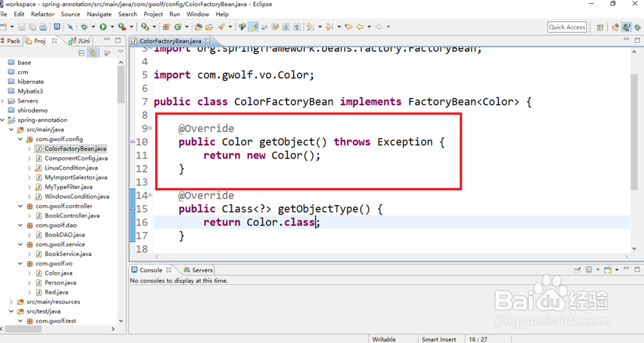644x343 pixels.
Task: Click the Debug bug icon in toolbar
Action: click(x=84, y=26)
